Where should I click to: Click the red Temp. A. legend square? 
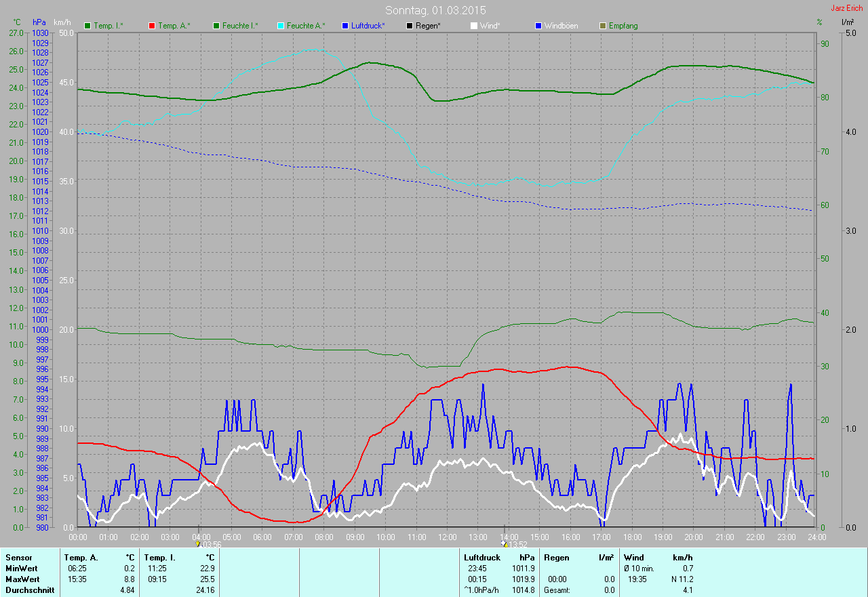(152, 26)
